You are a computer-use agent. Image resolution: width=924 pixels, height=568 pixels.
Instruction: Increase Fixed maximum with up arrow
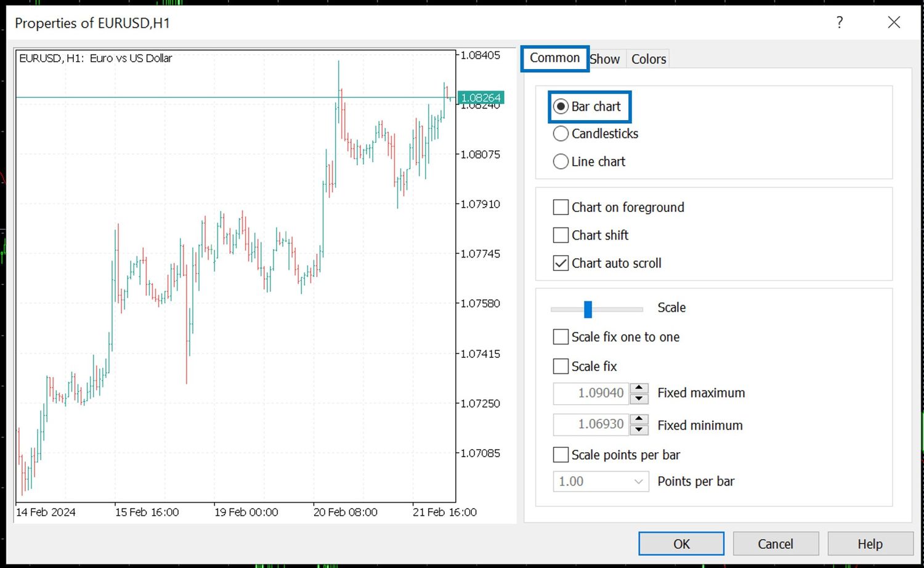(639, 387)
